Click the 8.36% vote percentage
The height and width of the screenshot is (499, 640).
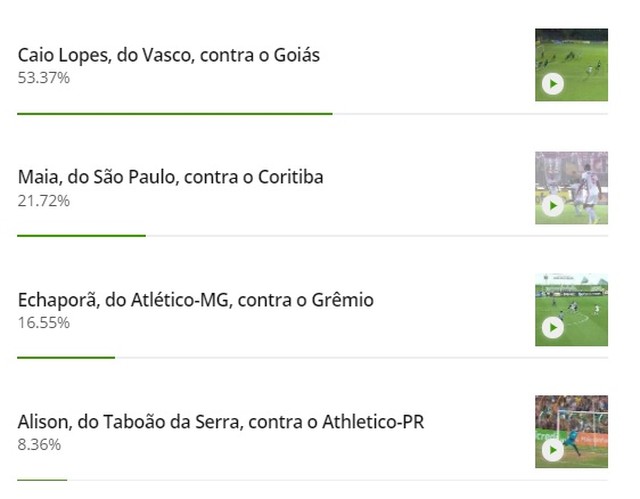click(40, 444)
